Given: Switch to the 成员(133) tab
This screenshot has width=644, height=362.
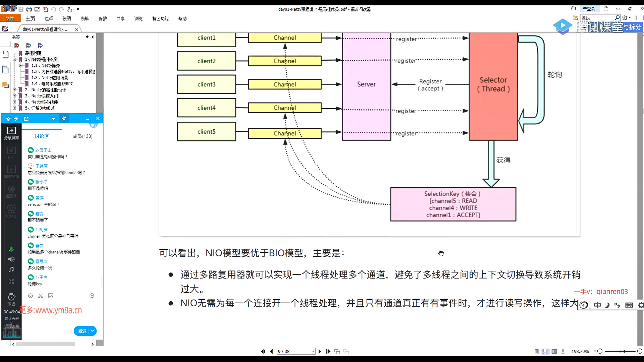Looking at the screenshot, I should click(x=82, y=136).
